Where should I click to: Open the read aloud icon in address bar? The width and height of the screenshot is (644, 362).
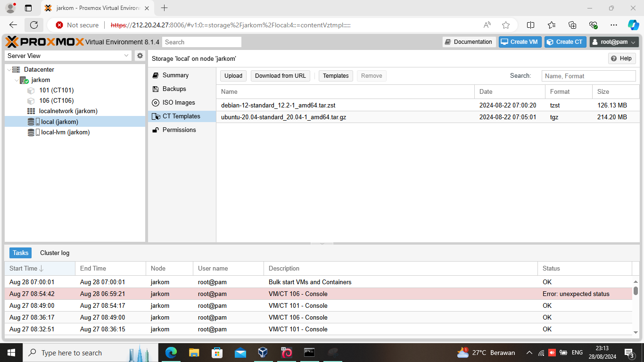pyautogui.click(x=487, y=25)
